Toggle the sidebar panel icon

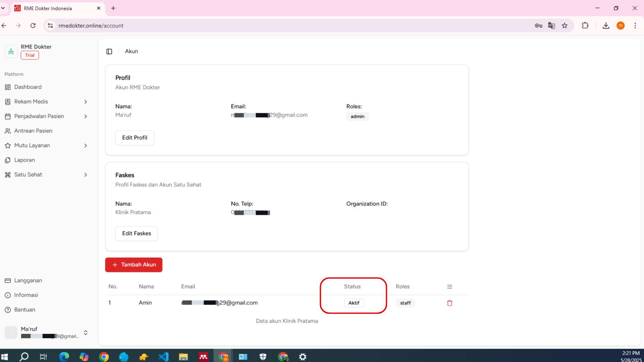pos(109,51)
